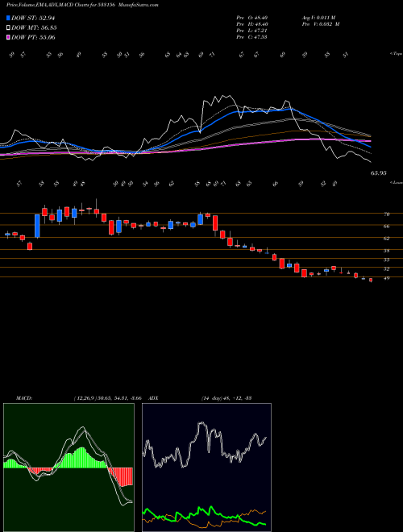403x532 pixels.
Task: Click the 55 price axis label
Action: (x=387, y=260)
